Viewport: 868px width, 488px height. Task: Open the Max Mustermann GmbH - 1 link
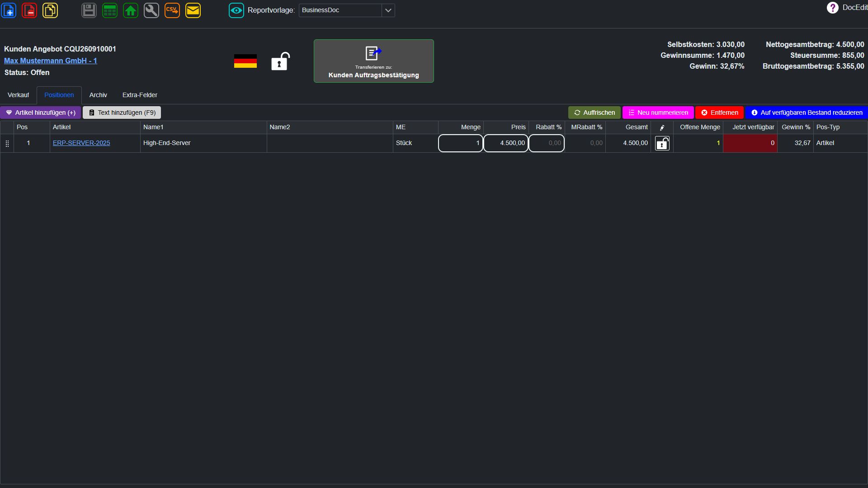[51, 61]
